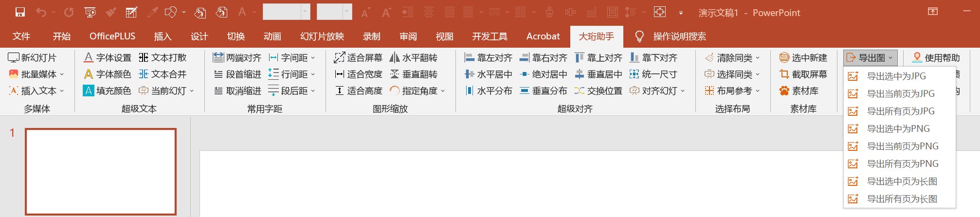Choose 导出所有页为JPG

tap(900, 111)
